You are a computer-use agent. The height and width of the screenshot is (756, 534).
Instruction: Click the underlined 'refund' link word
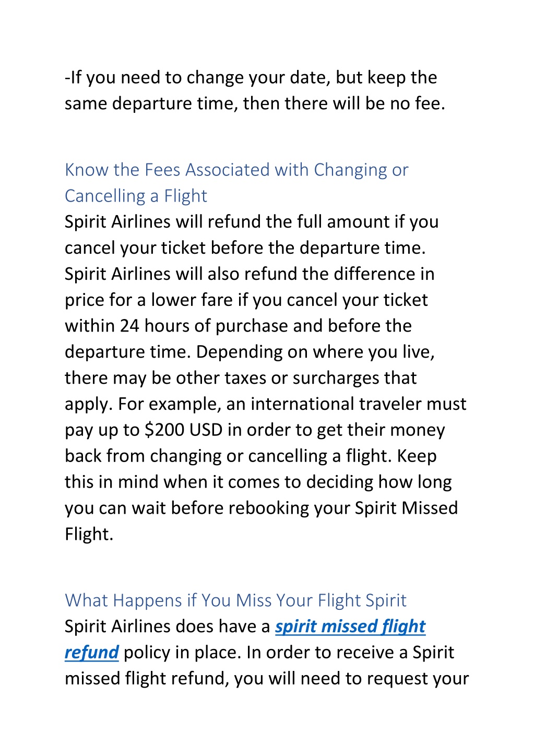click(x=92, y=653)
